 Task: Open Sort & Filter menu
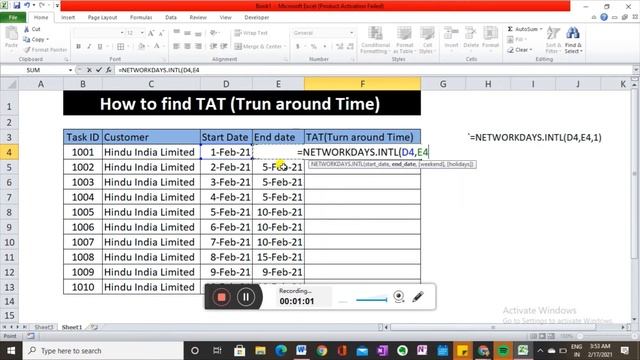(552, 40)
